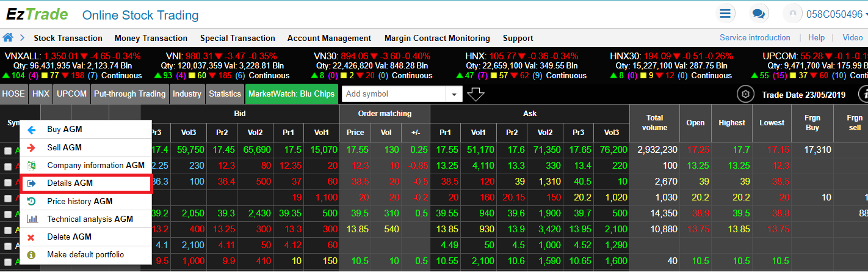This screenshot has width=868, height=272.
Task: Click the Add symbol input field
Action: pos(392,94)
